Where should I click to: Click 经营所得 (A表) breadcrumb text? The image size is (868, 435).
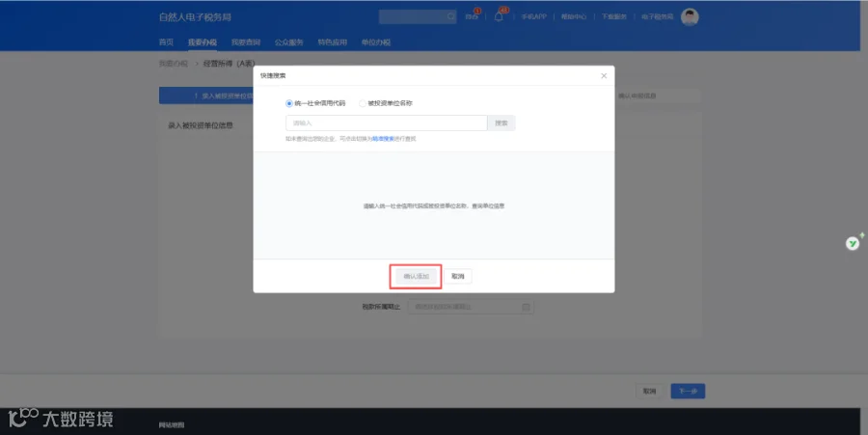pos(230,64)
